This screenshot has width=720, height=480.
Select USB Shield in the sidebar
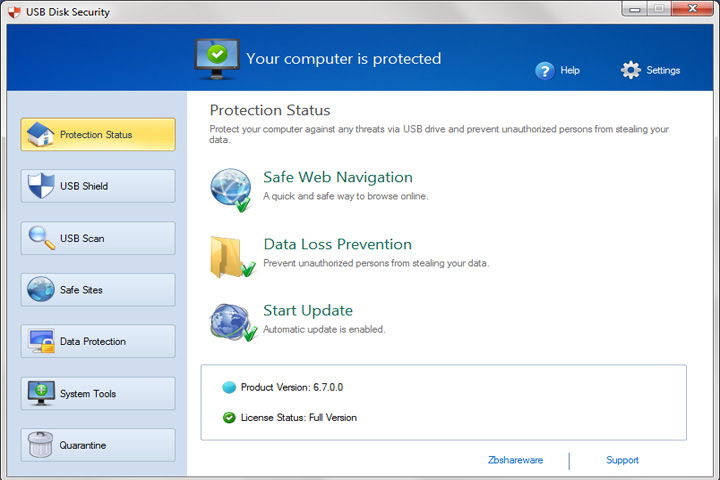click(x=98, y=186)
